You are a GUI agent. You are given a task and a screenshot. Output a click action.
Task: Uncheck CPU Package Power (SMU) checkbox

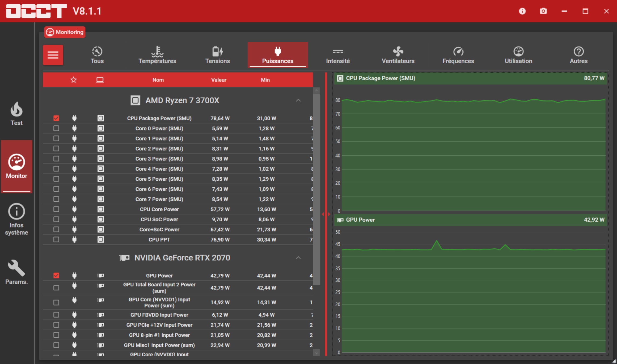[x=56, y=118]
